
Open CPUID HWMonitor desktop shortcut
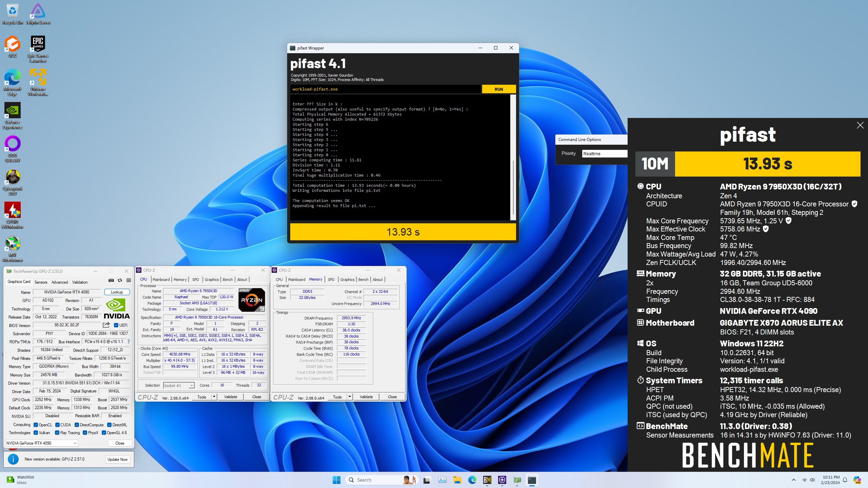tap(12, 215)
